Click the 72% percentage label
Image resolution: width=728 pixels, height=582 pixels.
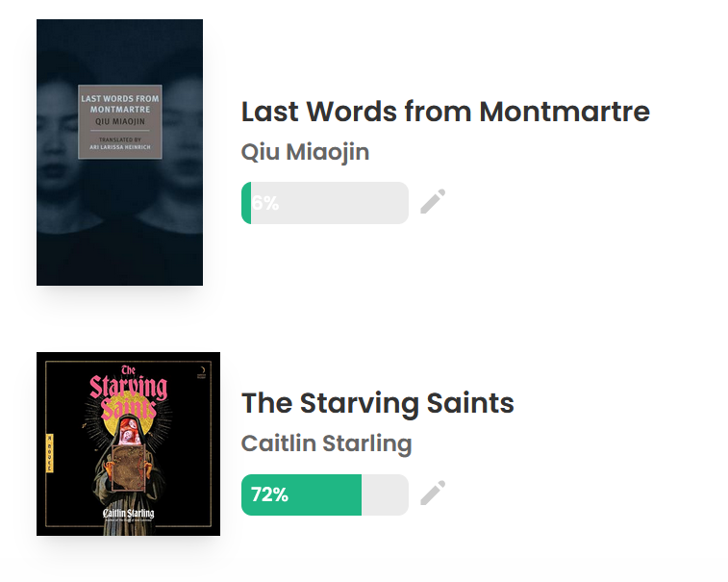point(269,494)
